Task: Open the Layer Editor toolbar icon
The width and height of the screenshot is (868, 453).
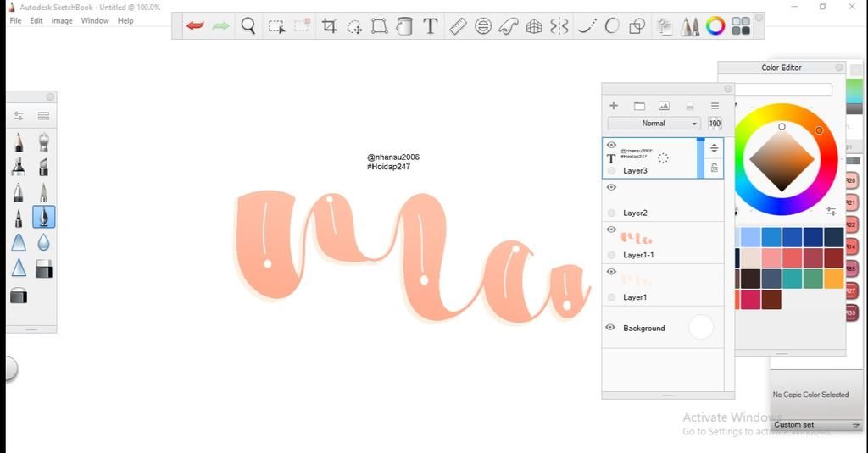Action: pos(665,26)
